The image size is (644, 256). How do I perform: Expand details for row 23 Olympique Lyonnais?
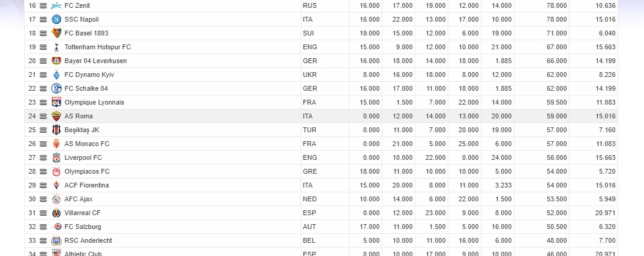[43, 102]
